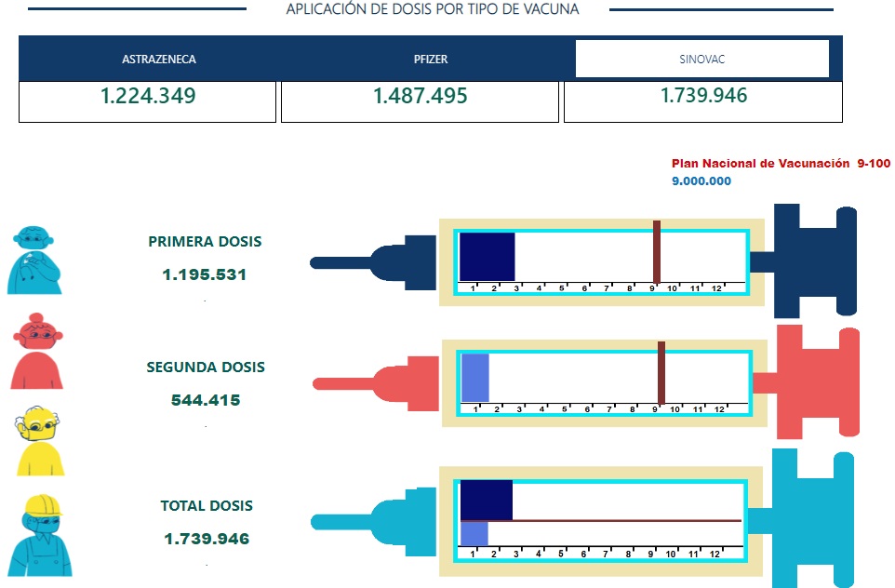Select the SINOVAC vaccine tab
The height and width of the screenshot is (588, 895).
(x=702, y=59)
